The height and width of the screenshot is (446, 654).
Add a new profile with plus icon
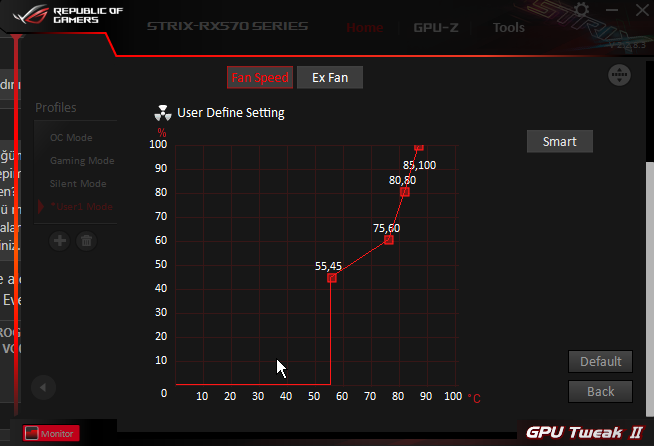point(60,241)
